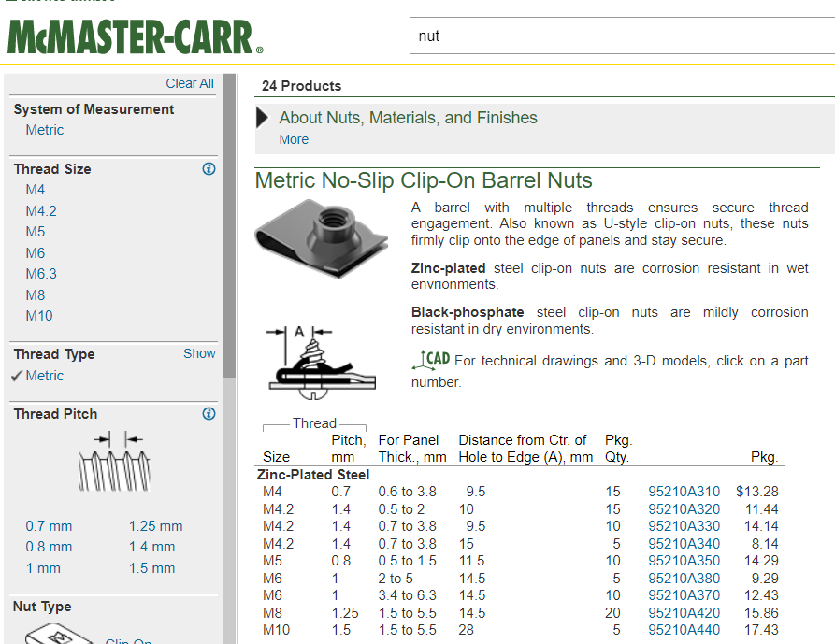Click the $13.28 price
The width and height of the screenshot is (835, 644).
757,492
